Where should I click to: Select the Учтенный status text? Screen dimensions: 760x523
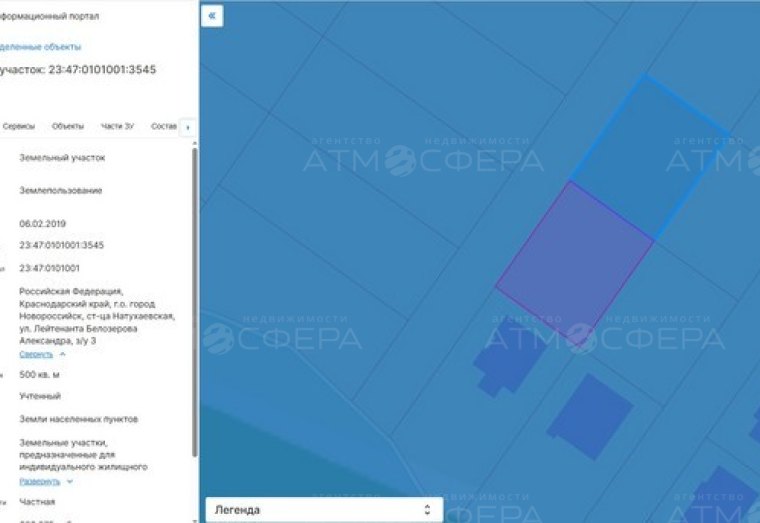pos(40,396)
